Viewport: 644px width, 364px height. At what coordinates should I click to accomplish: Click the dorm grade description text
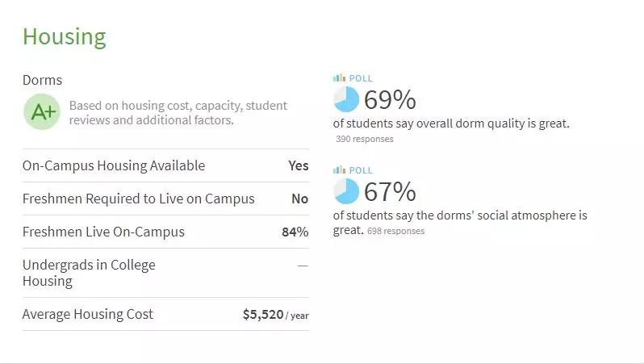pyautogui.click(x=178, y=113)
